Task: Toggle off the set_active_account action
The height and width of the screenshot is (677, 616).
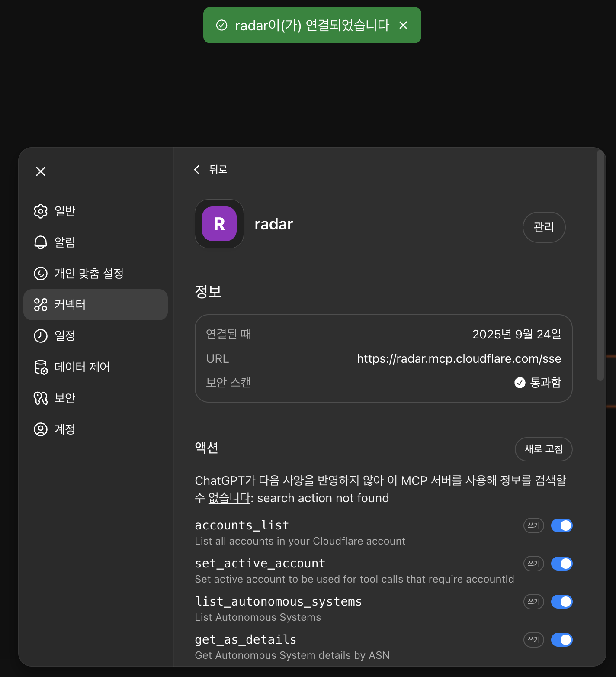Action: point(561,564)
